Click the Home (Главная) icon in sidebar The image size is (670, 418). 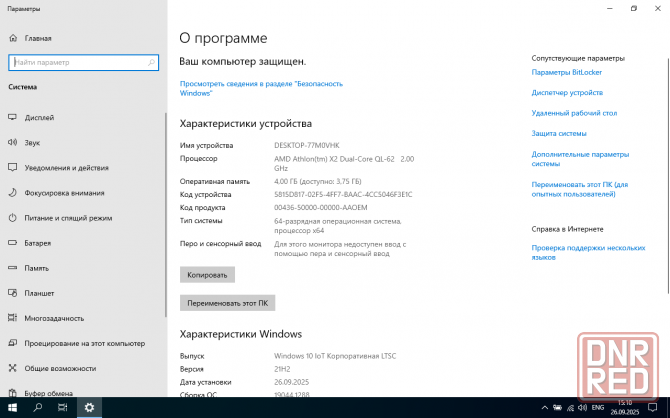(x=13, y=38)
